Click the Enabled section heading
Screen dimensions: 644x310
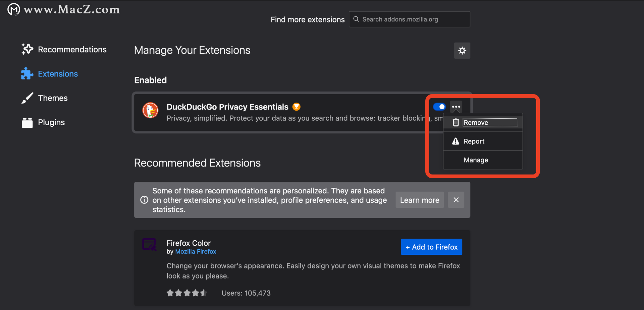(x=151, y=80)
